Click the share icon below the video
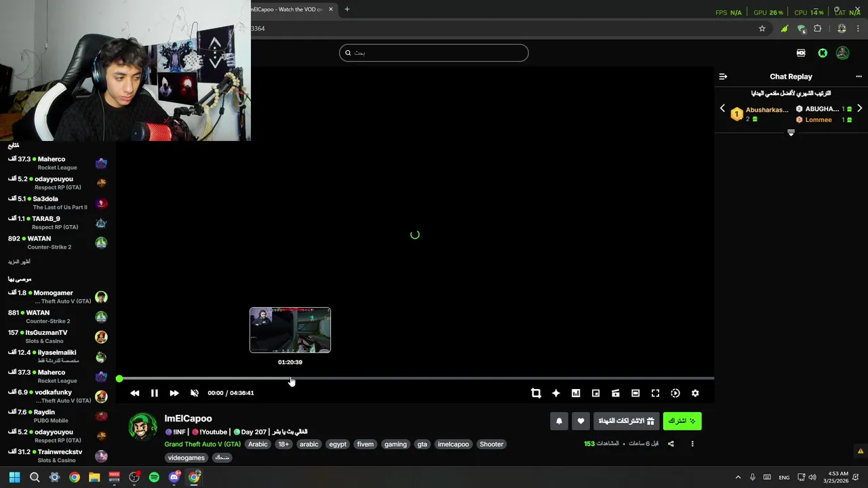This screenshot has width=868, height=488. tap(671, 444)
